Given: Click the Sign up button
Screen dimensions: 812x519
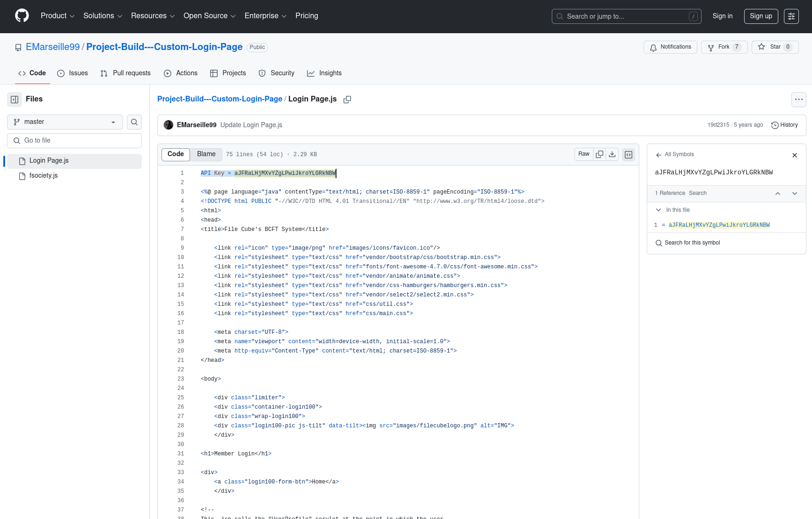Looking at the screenshot, I should tap(761, 16).
